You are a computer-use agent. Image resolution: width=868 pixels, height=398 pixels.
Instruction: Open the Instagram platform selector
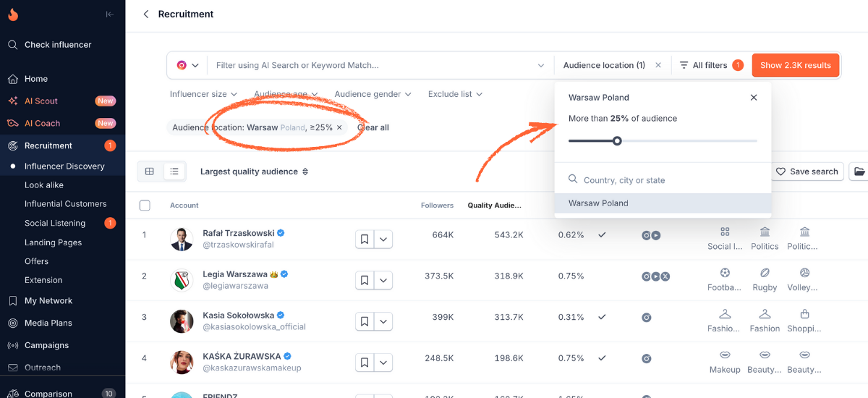(x=187, y=65)
